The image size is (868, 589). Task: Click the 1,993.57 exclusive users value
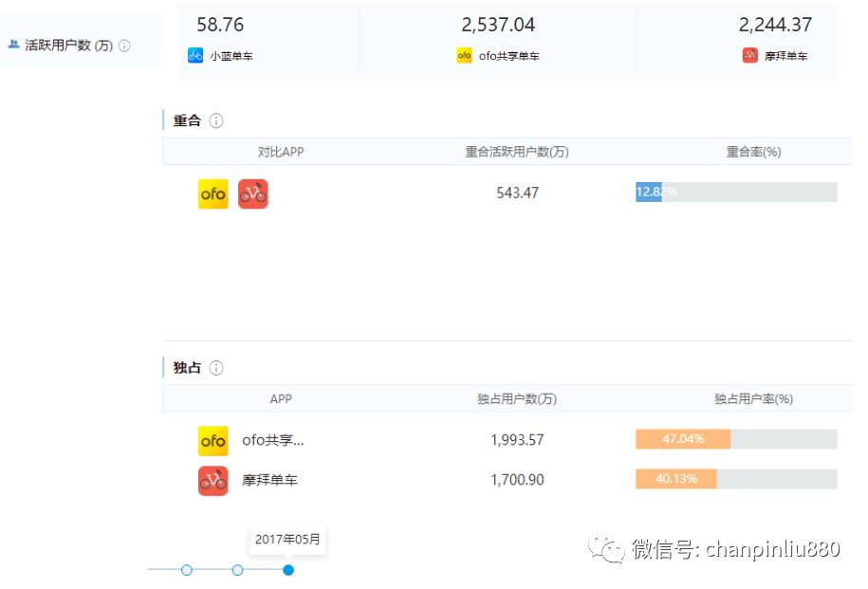pyautogui.click(x=518, y=440)
